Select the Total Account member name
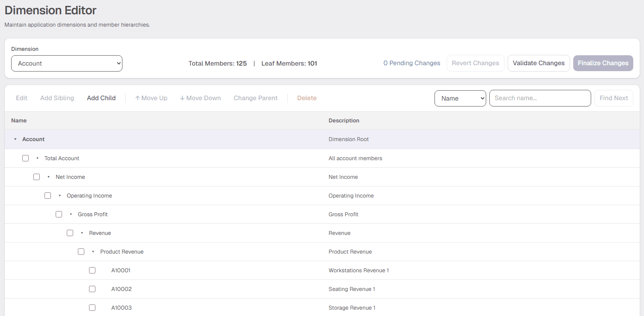Viewport: 644px width, 316px height. click(62, 158)
